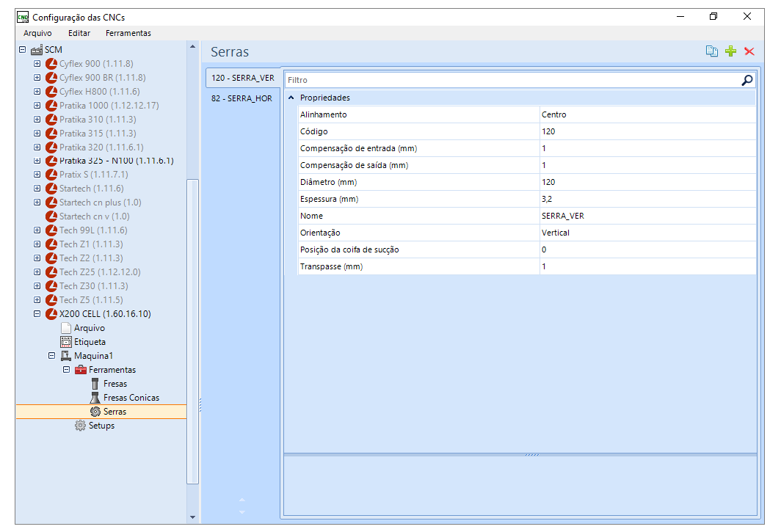770x532 pixels.
Task: Collapse the Maquina1 node
Action: (51, 356)
